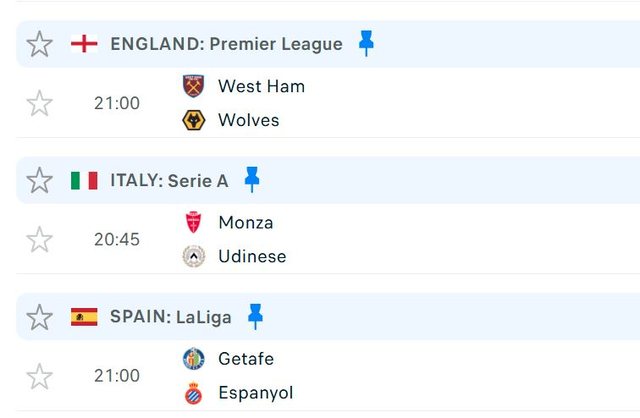Select the Espanyol team name
The image size is (640, 418).
click(x=256, y=393)
